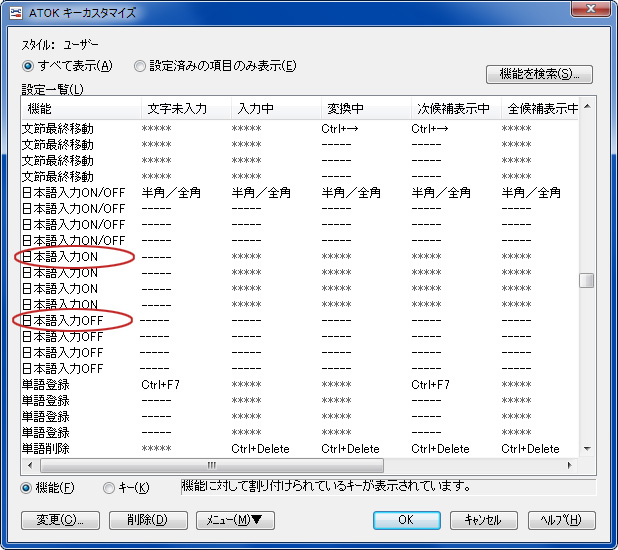The width and height of the screenshot is (618, 550).
Task: Click Ctrl+F7 cell under 文字未入力
Action: [160, 384]
